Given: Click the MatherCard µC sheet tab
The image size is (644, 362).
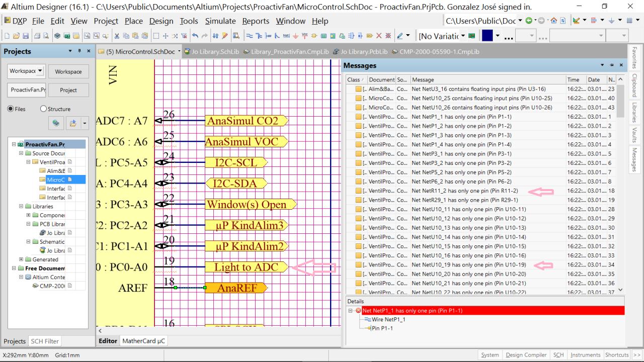Looking at the screenshot, I should (143, 341).
